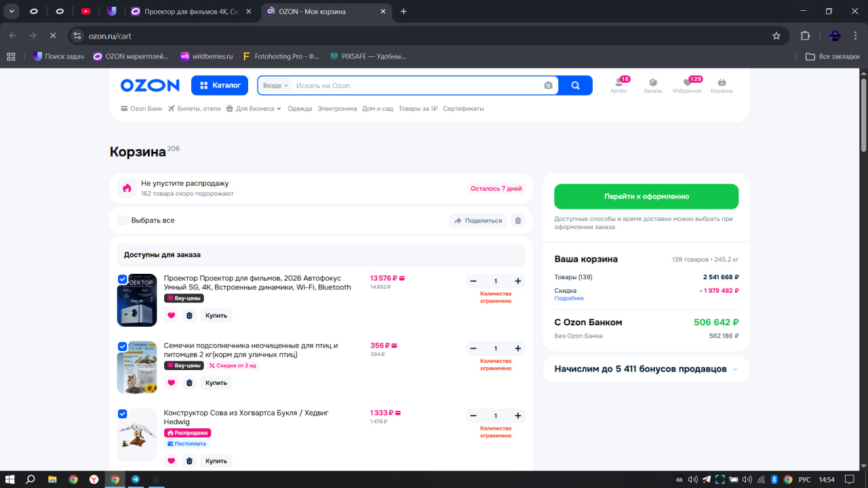This screenshot has width=868, height=488.
Task: Open the Ozon Банк link
Action: [x=142, y=108]
